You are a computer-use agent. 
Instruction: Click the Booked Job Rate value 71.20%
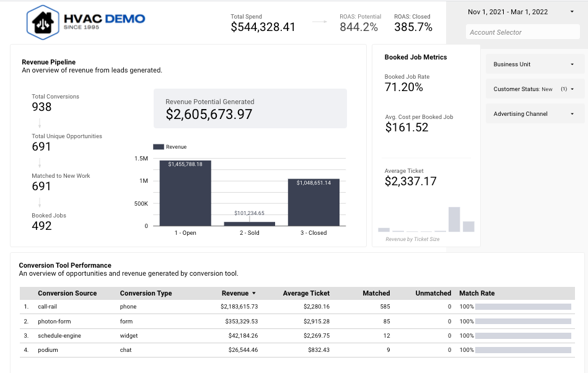[x=404, y=87]
